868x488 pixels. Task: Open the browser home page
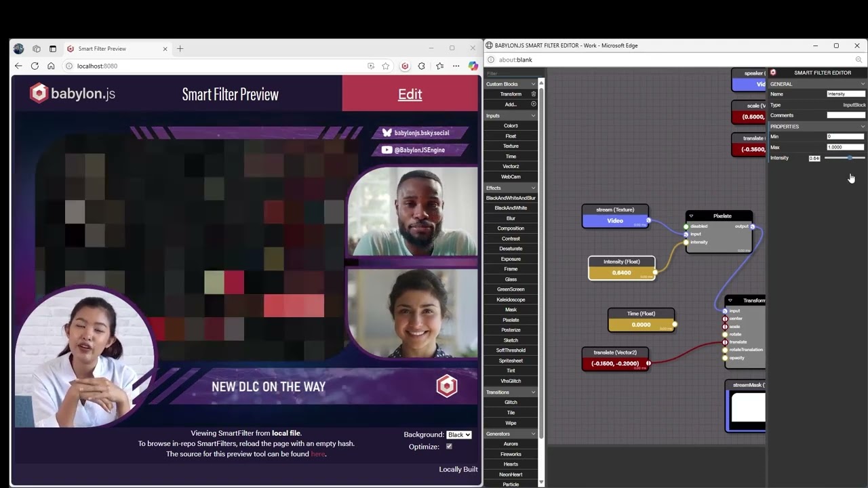point(51,66)
